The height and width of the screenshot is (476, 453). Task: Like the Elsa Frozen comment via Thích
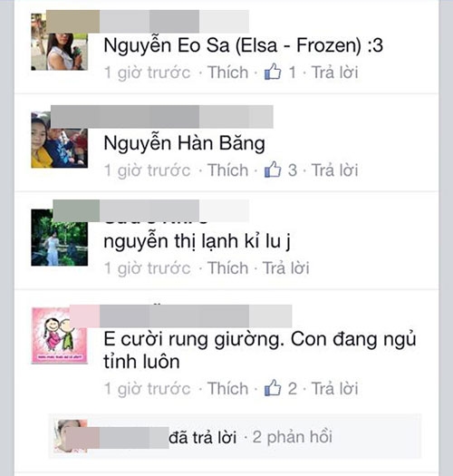pos(228,73)
